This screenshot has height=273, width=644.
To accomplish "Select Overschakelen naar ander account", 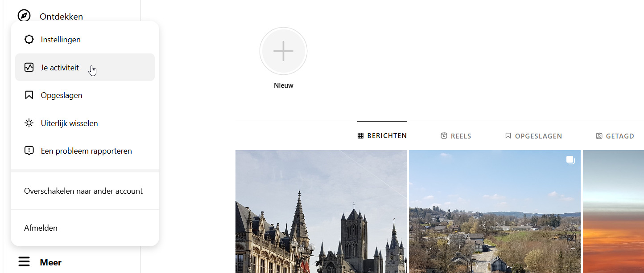I will point(83,191).
